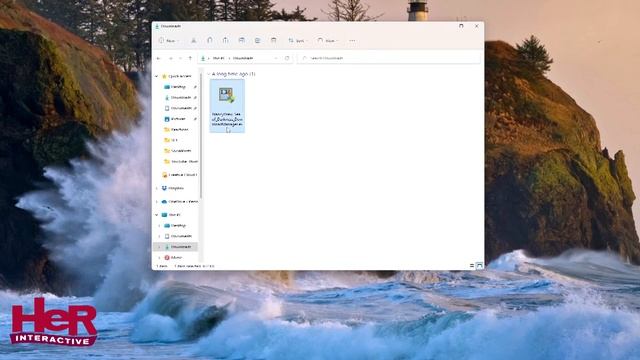Click the Search Downloads field
Viewport: 640px width, 360px height.
click(389, 58)
